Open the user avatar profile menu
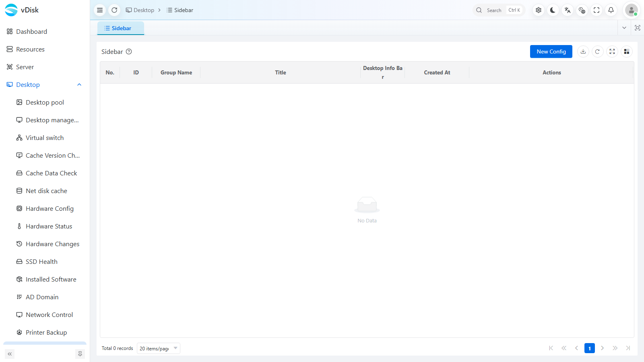 click(632, 10)
